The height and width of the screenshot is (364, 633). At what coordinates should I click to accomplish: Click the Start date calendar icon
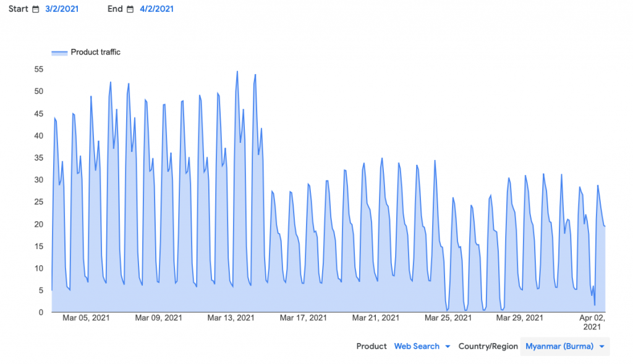pyautogui.click(x=35, y=9)
